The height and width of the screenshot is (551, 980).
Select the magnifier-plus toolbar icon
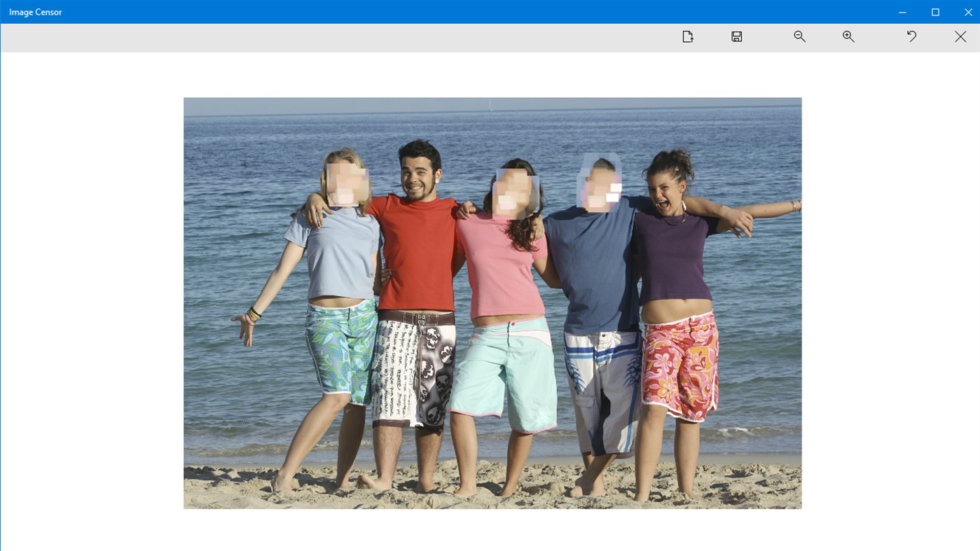tap(848, 36)
